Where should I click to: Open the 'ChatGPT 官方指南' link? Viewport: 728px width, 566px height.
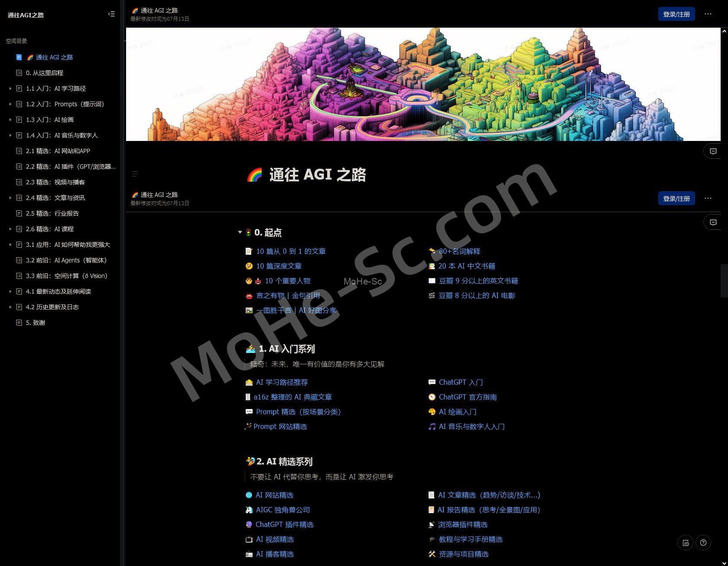click(468, 397)
